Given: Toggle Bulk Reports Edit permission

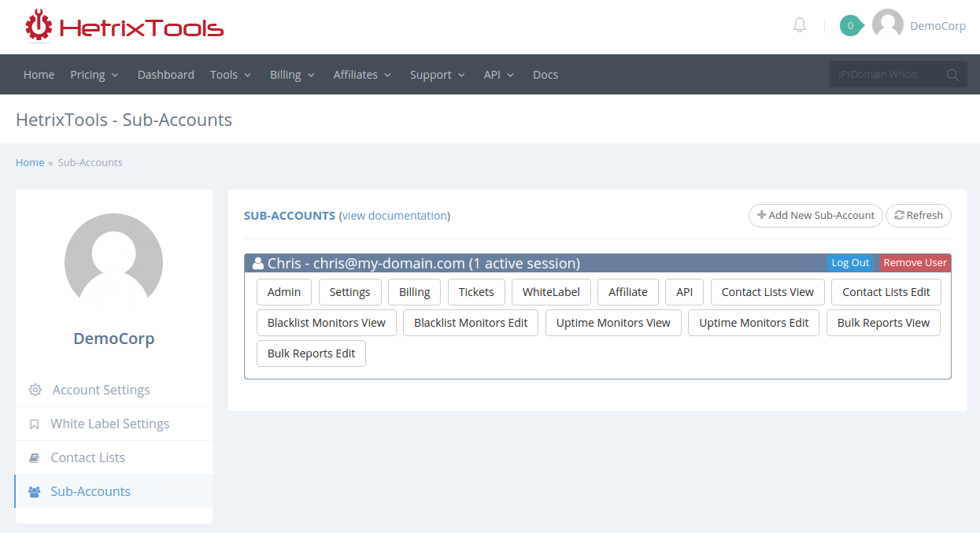Looking at the screenshot, I should tap(311, 353).
